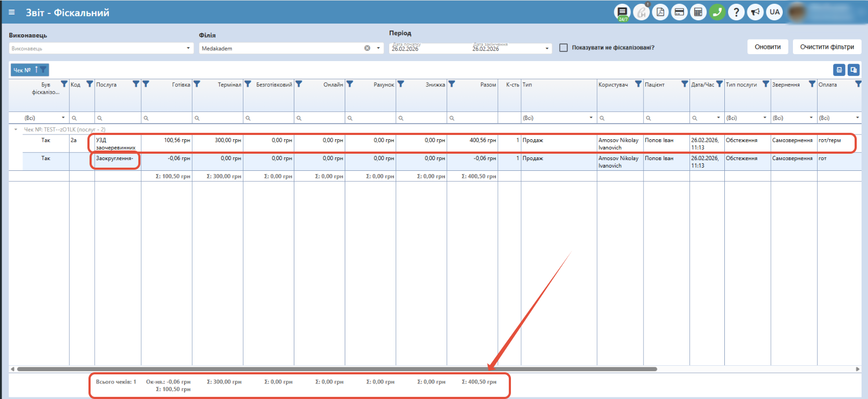Click the Чек № grouping chip
This screenshot has width=868, height=399.
click(29, 70)
